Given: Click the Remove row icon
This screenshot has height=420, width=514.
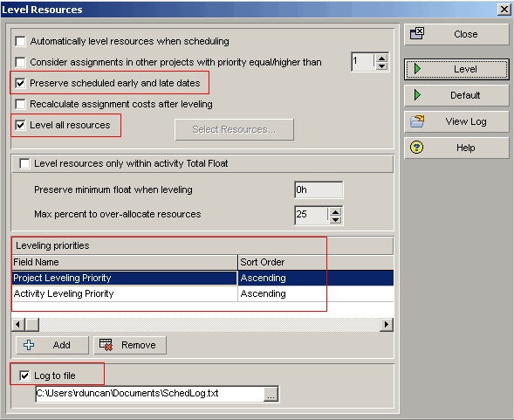Looking at the screenshot, I should 106,345.
